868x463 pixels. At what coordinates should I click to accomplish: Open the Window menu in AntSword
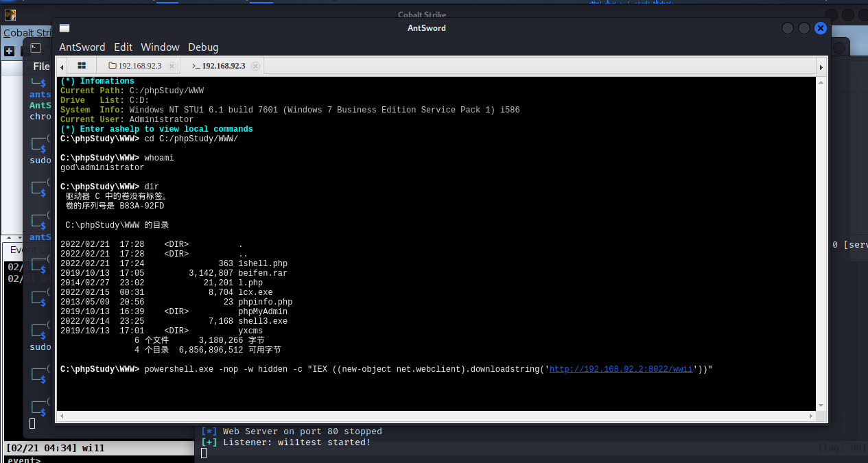coord(160,47)
